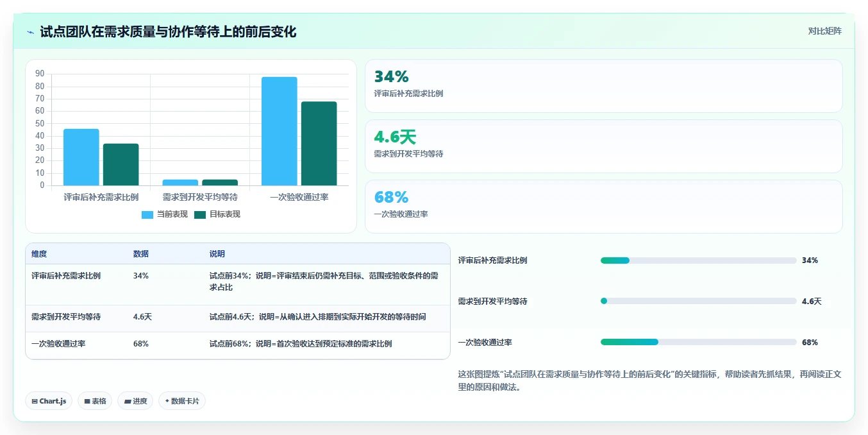Click the 一次验收通过率 progress bar
Viewport: 868px width, 435px height.
pyautogui.click(x=699, y=342)
